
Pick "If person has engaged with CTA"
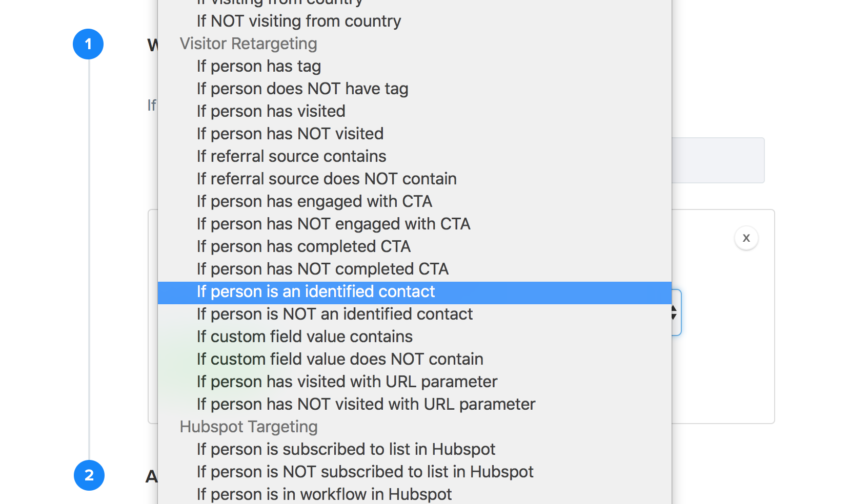314,201
